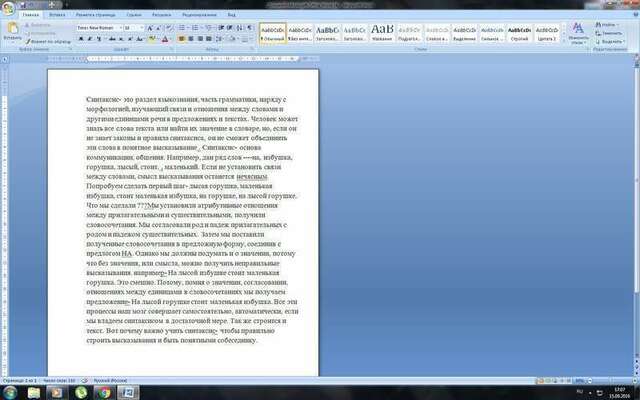The width and height of the screenshot is (640, 400).
Task: Click the Sort (A-Z) icon
Action: tap(240, 28)
